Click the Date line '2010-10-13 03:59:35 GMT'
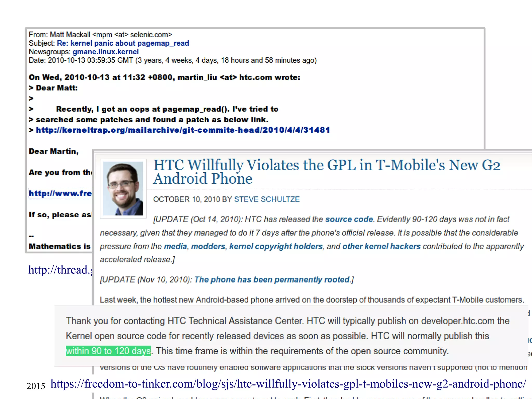532x399 pixels. [x=173, y=60]
